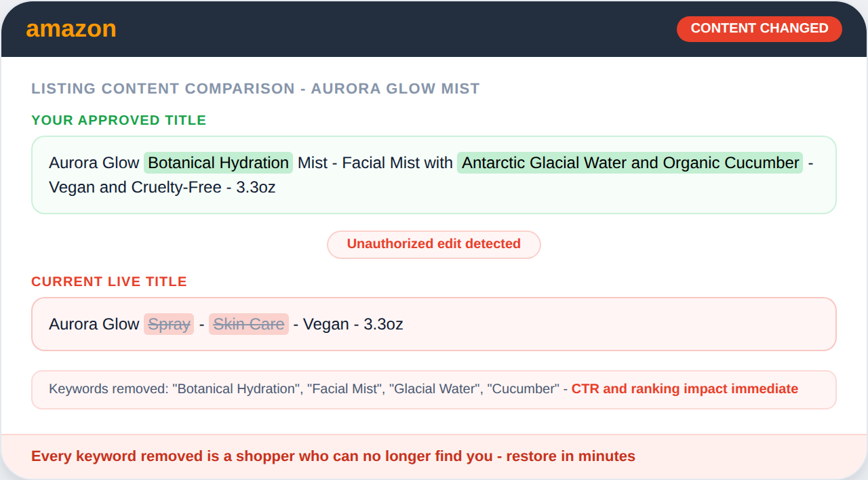Click the amazon logo
This screenshot has height=480, width=868.
point(71,28)
